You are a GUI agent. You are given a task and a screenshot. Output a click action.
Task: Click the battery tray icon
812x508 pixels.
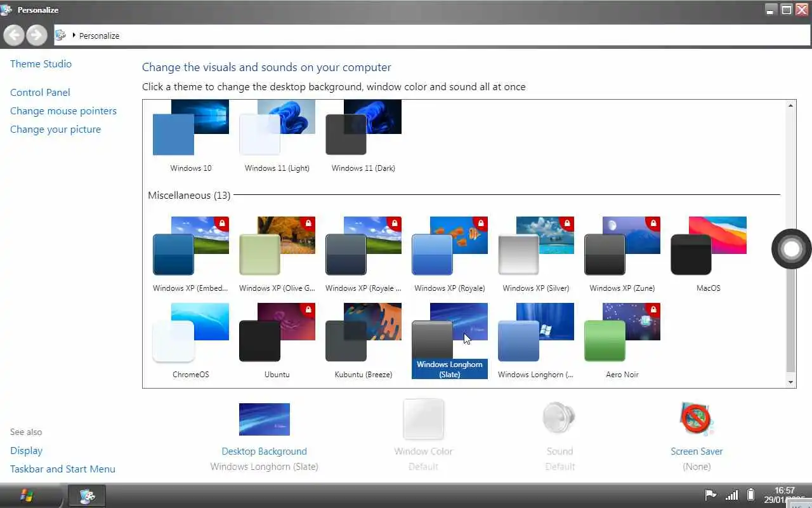(x=750, y=495)
